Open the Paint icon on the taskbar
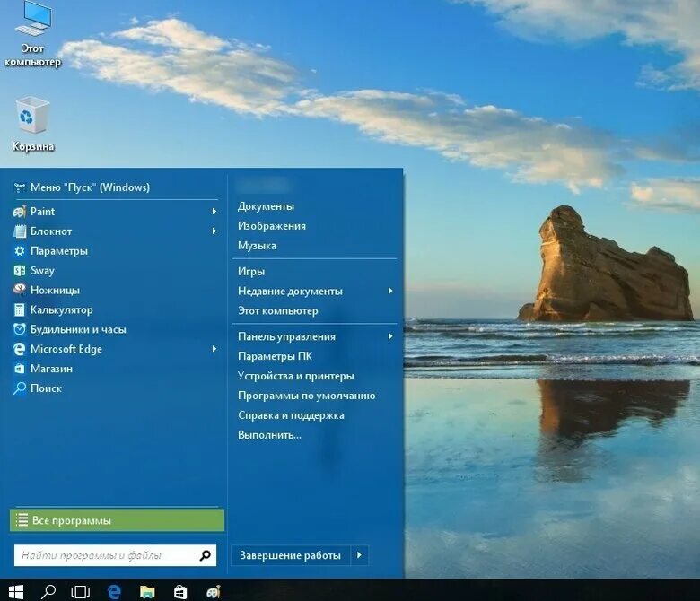 point(214,592)
